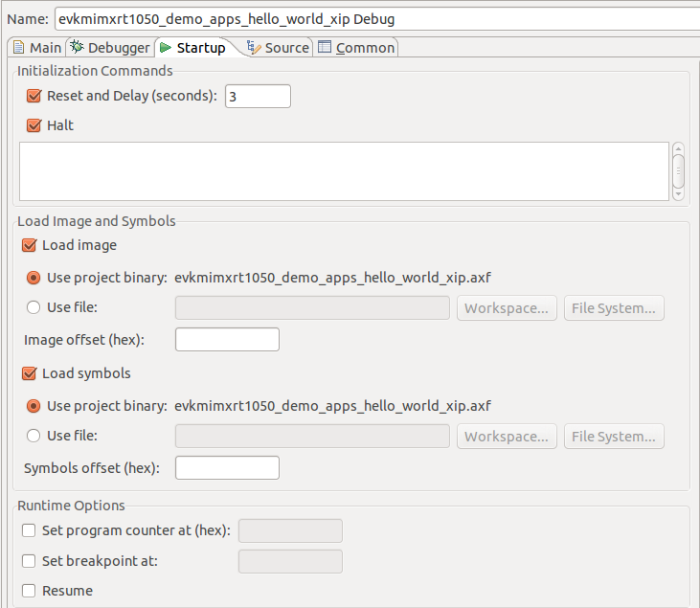Select Use file option for symbols

34,436
